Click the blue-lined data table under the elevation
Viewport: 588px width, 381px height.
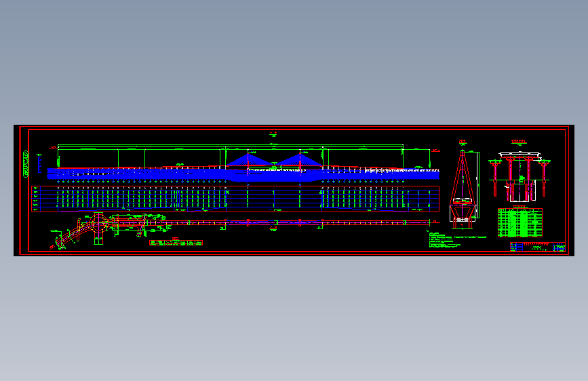coord(235,199)
